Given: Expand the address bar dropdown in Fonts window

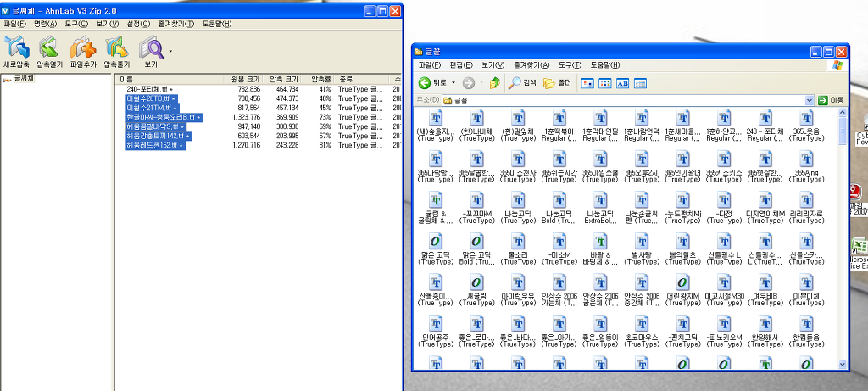Looking at the screenshot, I should pos(810,100).
